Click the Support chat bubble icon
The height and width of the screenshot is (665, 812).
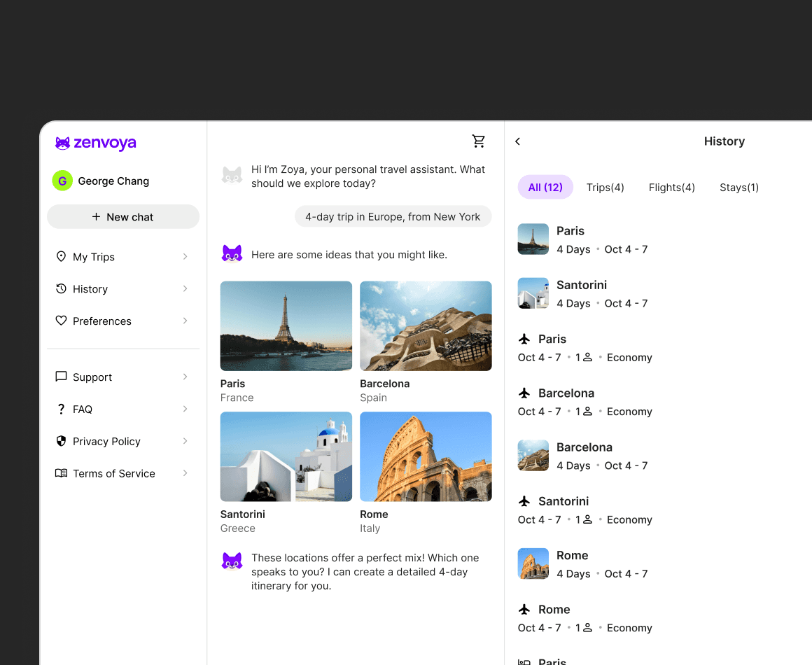coord(61,377)
